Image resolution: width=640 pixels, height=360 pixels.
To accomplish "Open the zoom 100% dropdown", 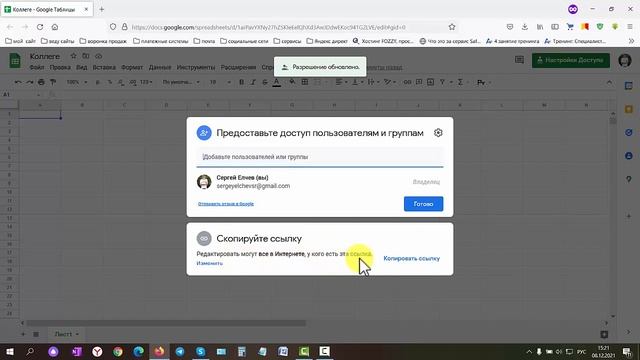I will (77, 82).
